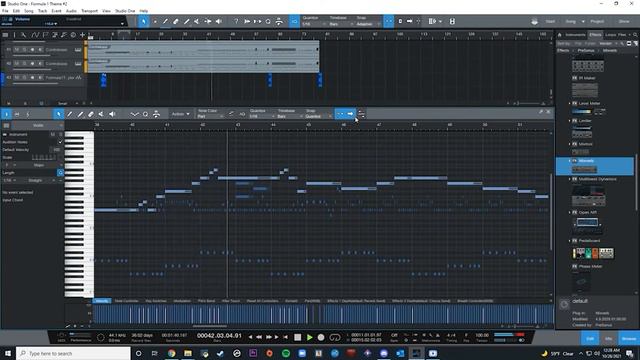Select the Arrow tool in the top toolbar
This screenshot has width=640, height=360.
143,21
